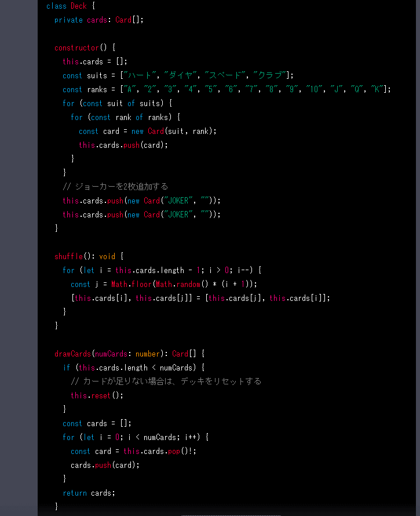Click the "return cards;" statement
The width and height of the screenshot is (420, 516).
pos(89,493)
